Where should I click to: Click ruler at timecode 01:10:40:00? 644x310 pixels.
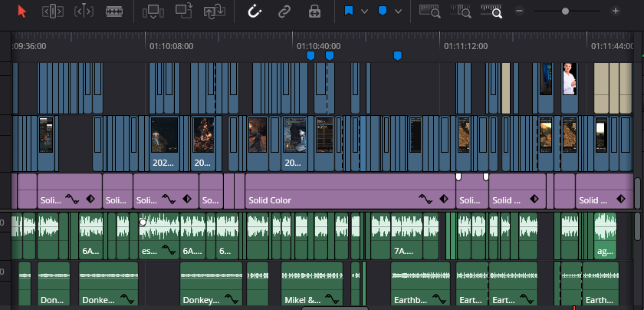coord(318,46)
